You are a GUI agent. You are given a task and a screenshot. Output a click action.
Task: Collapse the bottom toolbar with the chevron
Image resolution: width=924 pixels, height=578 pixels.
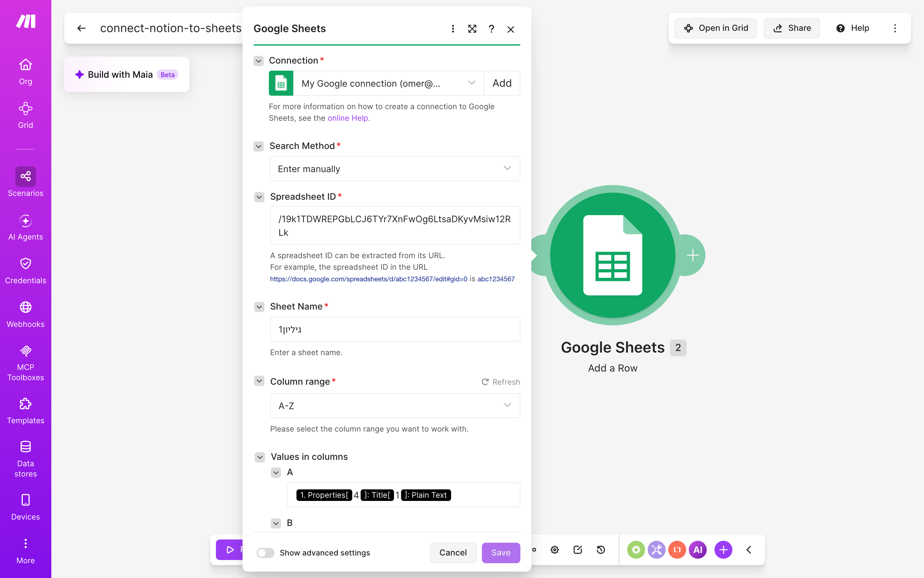tap(749, 550)
